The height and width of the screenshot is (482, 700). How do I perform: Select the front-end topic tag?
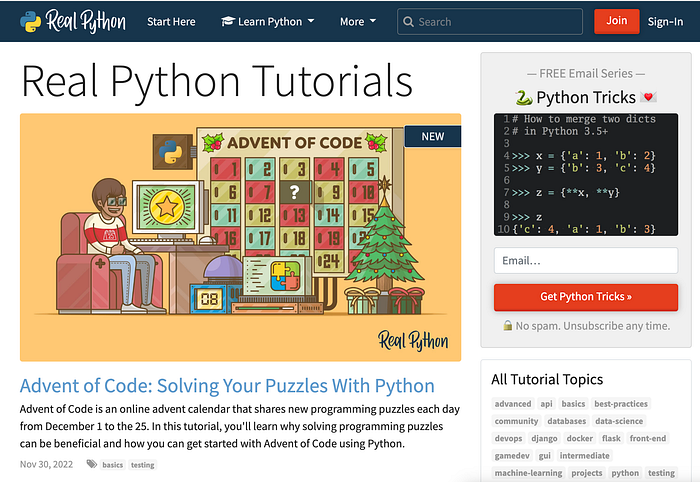click(648, 439)
